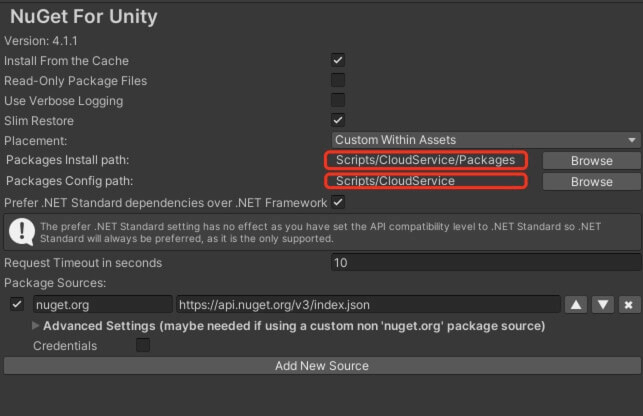The image size is (643, 416).
Task: Click the nuget.org source name field
Action: (x=102, y=304)
